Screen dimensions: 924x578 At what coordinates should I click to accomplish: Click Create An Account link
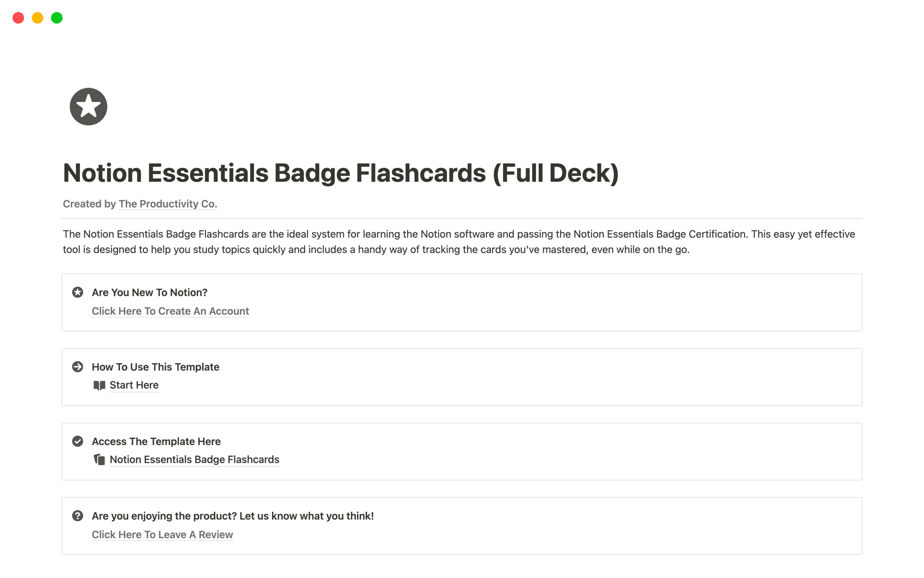(169, 310)
